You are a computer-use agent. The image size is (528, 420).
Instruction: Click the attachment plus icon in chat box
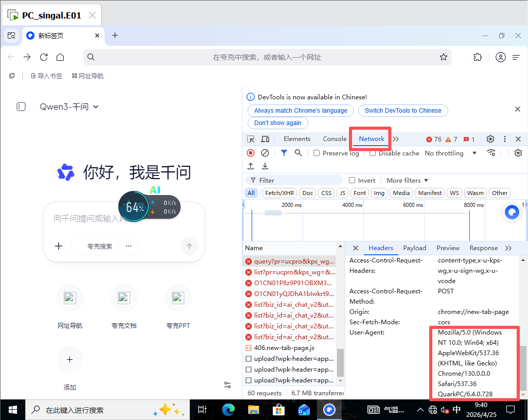tap(59, 246)
